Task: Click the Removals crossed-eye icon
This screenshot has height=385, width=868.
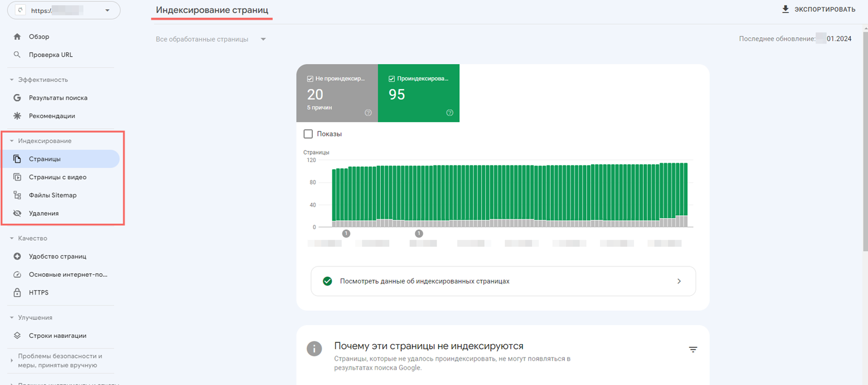Action: coord(17,213)
